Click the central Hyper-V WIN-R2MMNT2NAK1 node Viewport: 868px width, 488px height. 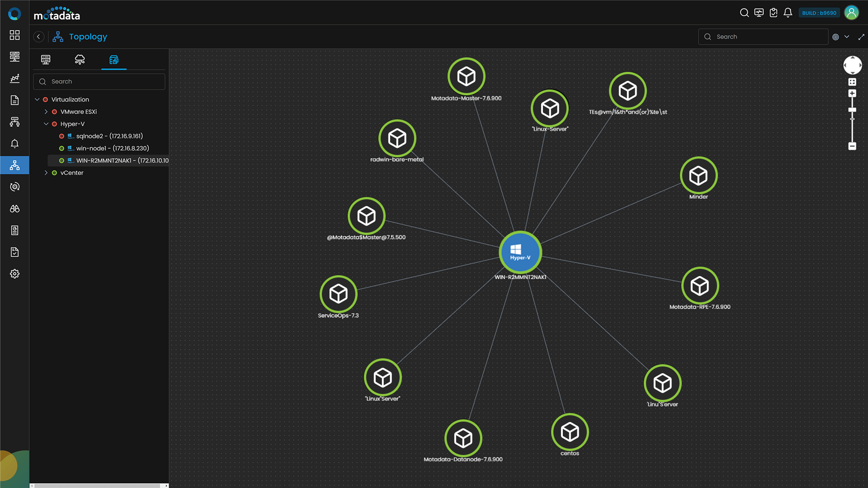[x=520, y=252]
